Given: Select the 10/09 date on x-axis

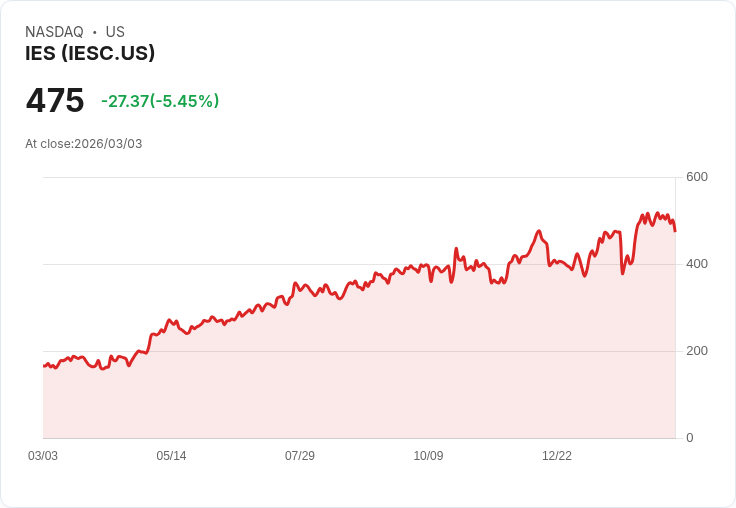Looking at the screenshot, I should click(x=428, y=456).
